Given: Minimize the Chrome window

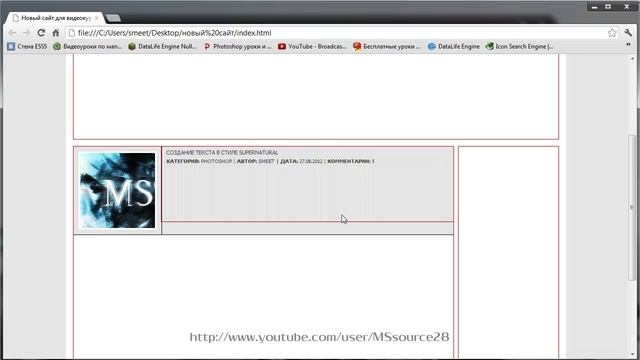Looking at the screenshot, I should tap(595, 7).
